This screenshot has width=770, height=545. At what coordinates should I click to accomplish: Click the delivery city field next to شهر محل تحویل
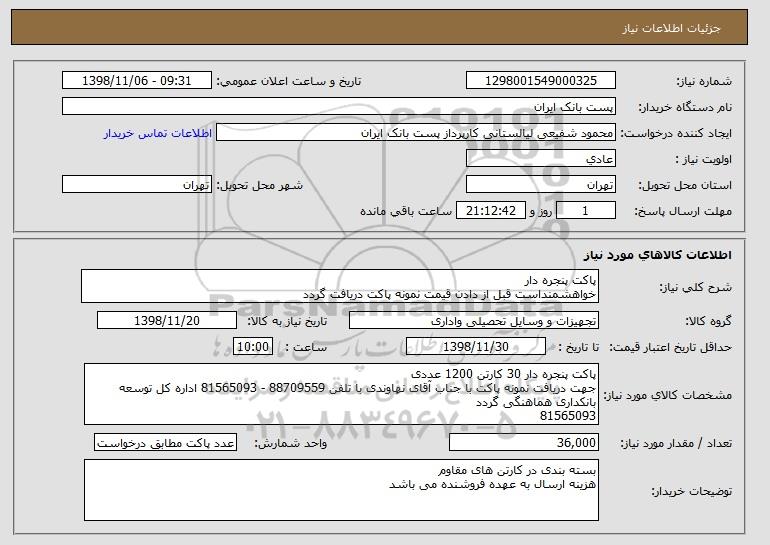(x=137, y=185)
